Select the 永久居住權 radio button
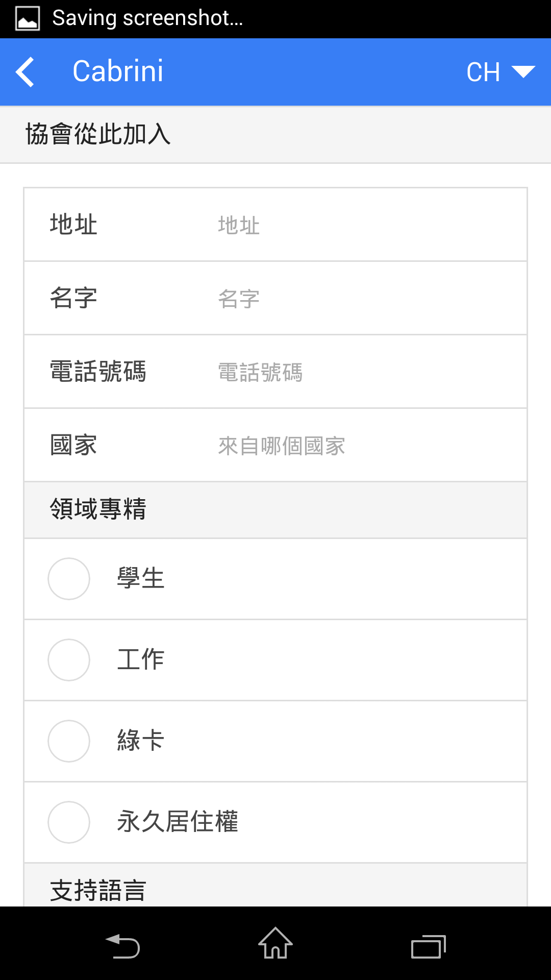Viewport: 551px width, 980px height. coord(69,822)
